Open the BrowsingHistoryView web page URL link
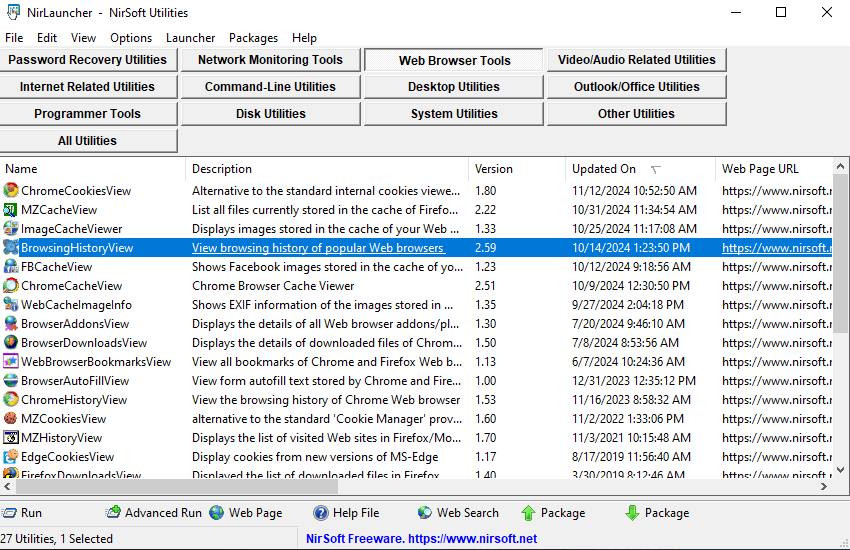Screen dimensions: 850x550 pos(777,248)
